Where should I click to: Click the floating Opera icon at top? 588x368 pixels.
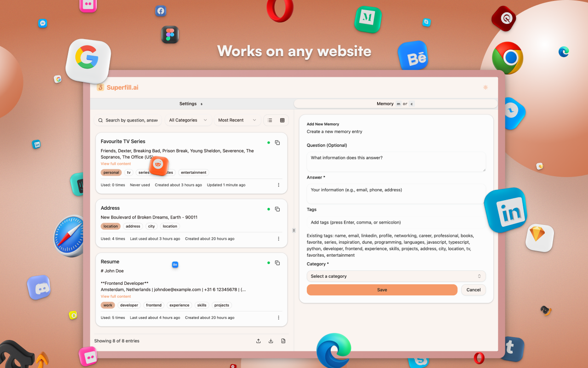point(280,10)
